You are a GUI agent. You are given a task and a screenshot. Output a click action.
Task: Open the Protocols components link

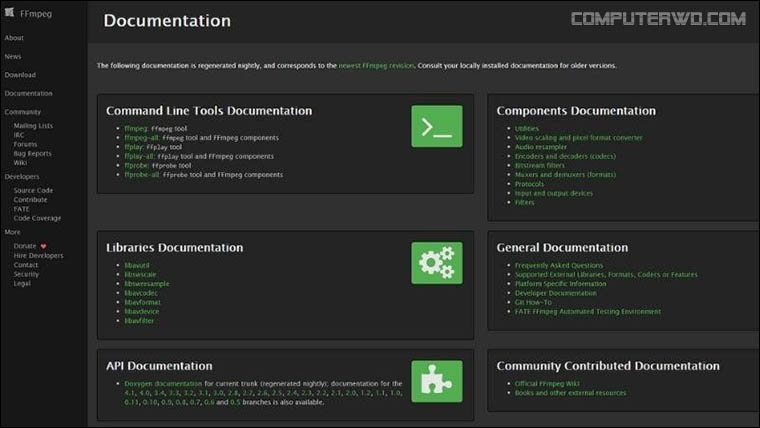click(529, 184)
